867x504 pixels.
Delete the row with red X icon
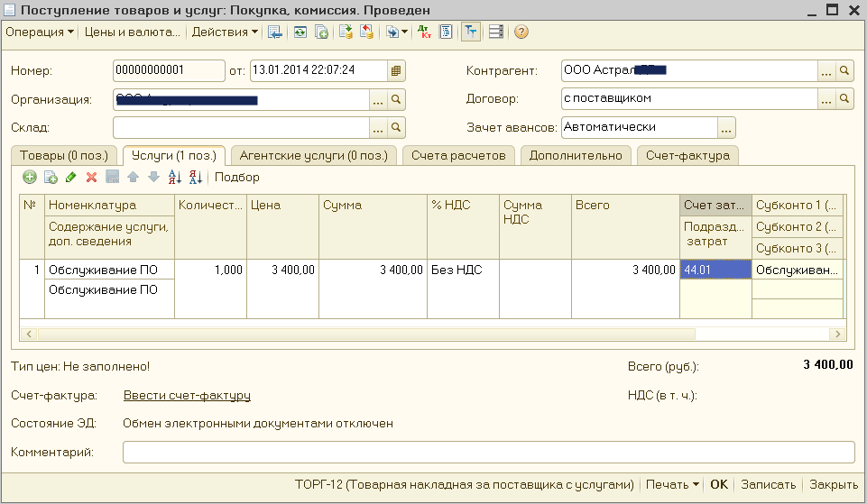click(91, 178)
